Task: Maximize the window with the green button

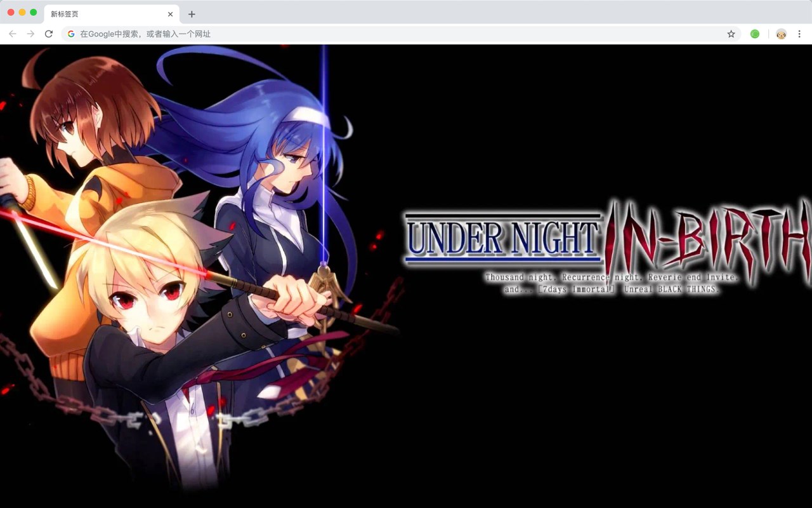Action: pos(34,12)
